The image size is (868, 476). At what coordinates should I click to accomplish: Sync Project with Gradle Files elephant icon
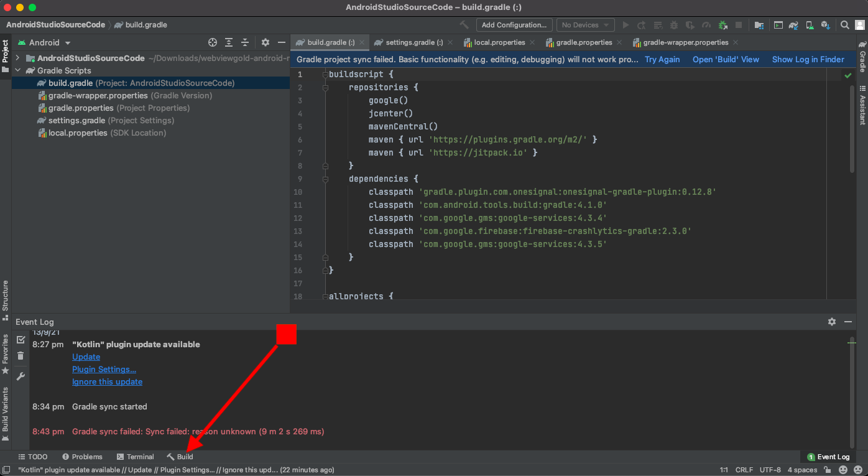point(793,25)
